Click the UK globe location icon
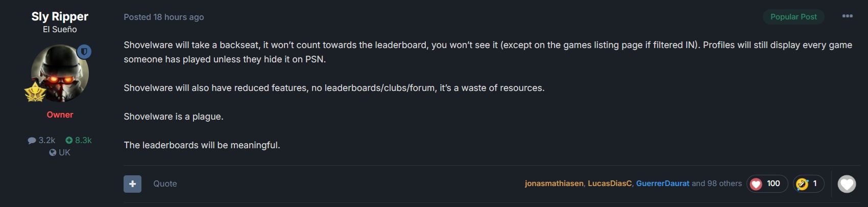The height and width of the screenshot is (207, 868). [x=53, y=152]
